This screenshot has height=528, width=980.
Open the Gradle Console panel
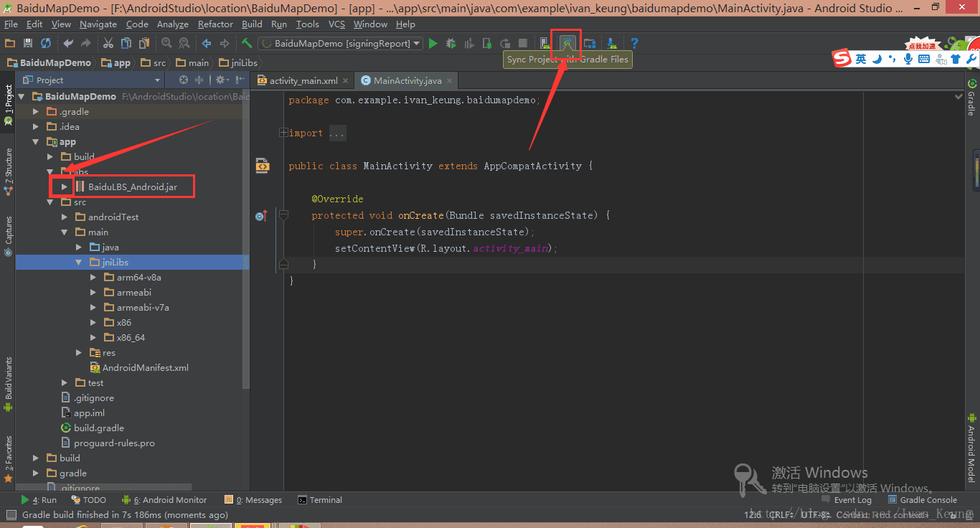point(923,500)
